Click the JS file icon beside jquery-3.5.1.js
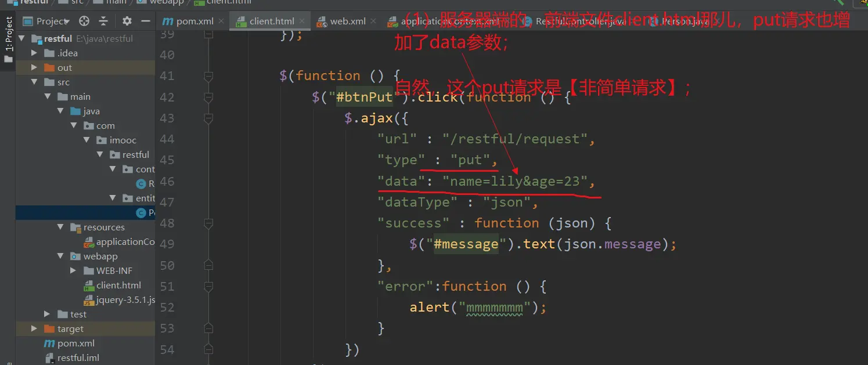The image size is (868, 365). point(88,300)
